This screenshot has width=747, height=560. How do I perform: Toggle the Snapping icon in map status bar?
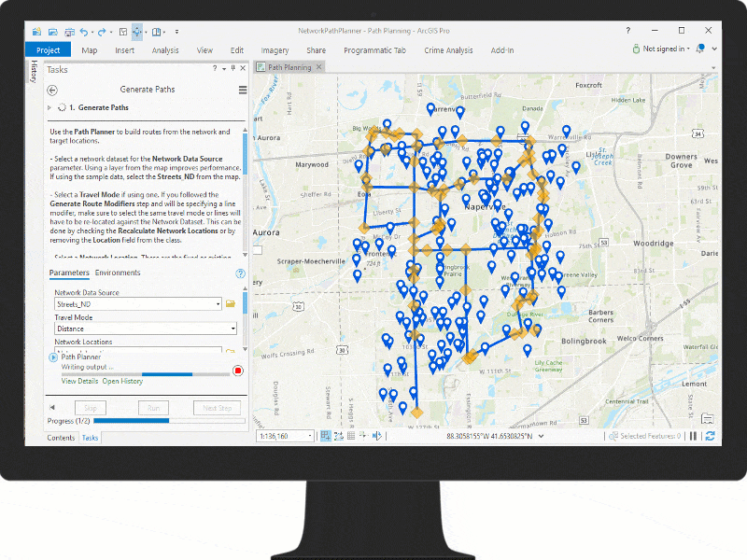(326, 436)
